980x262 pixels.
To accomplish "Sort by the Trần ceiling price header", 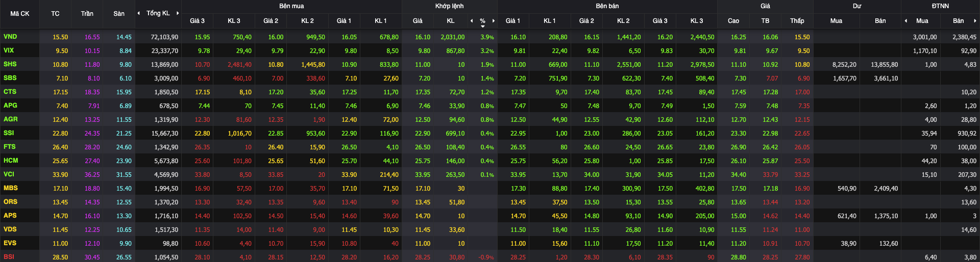I will pyautogui.click(x=87, y=14).
